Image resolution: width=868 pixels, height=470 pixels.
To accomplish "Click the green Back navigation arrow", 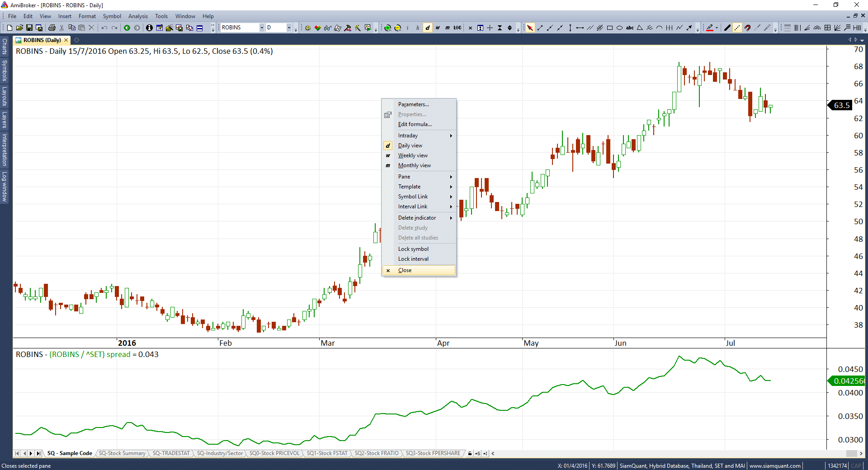I will point(127,28).
